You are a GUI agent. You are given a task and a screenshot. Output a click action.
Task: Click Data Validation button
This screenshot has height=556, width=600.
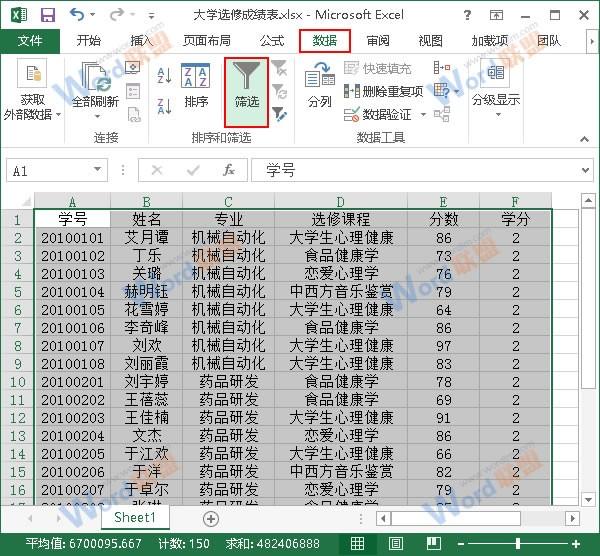point(378,114)
